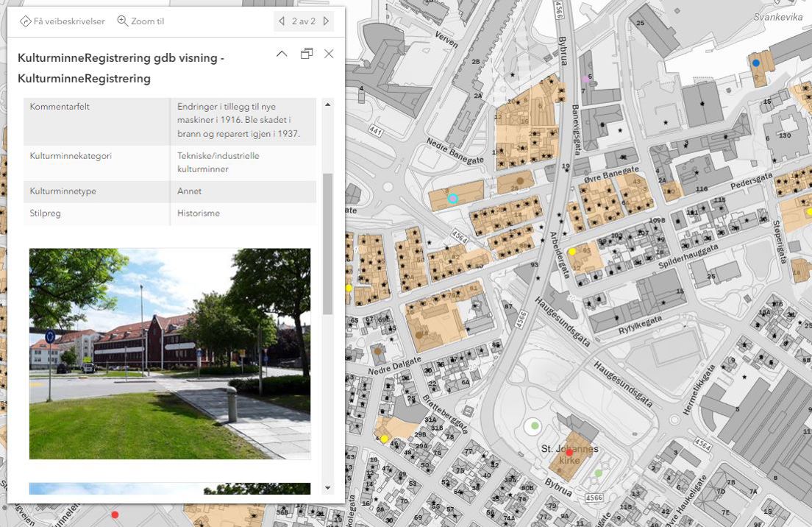Click the green marker in the park
Screen dimensions: 812x527
[x=534, y=425]
